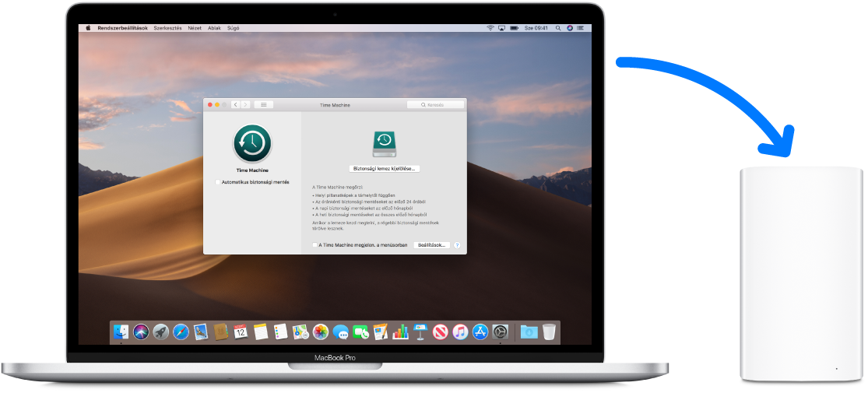The width and height of the screenshot is (868, 393).
Task: Open Finder from the Dock
Action: tap(121, 332)
